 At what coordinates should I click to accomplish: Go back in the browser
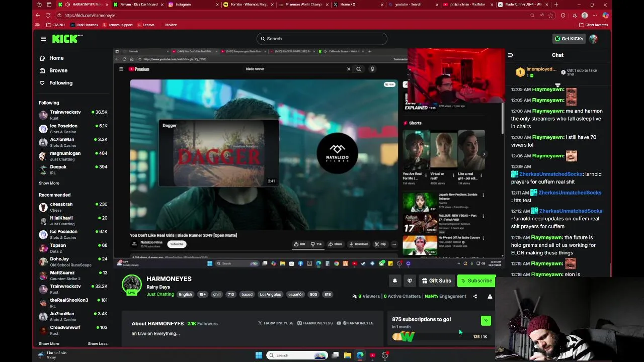coord(38,15)
